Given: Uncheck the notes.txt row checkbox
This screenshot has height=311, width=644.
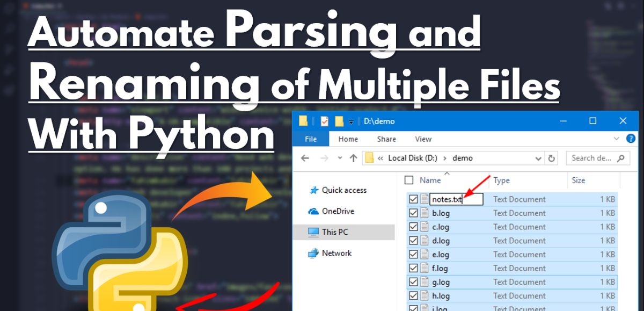Looking at the screenshot, I should click(413, 199).
